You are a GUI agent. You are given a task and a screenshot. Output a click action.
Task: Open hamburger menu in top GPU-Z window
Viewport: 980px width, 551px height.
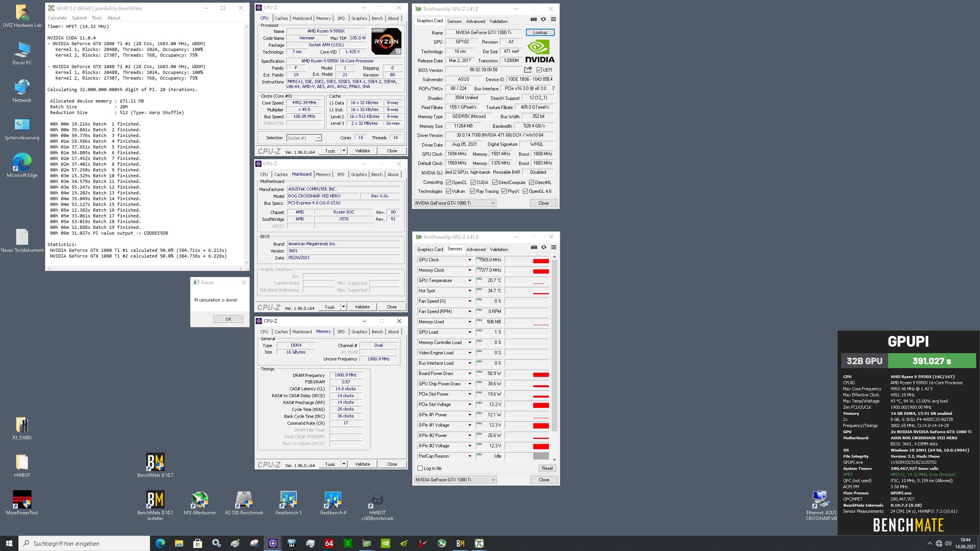[x=553, y=19]
